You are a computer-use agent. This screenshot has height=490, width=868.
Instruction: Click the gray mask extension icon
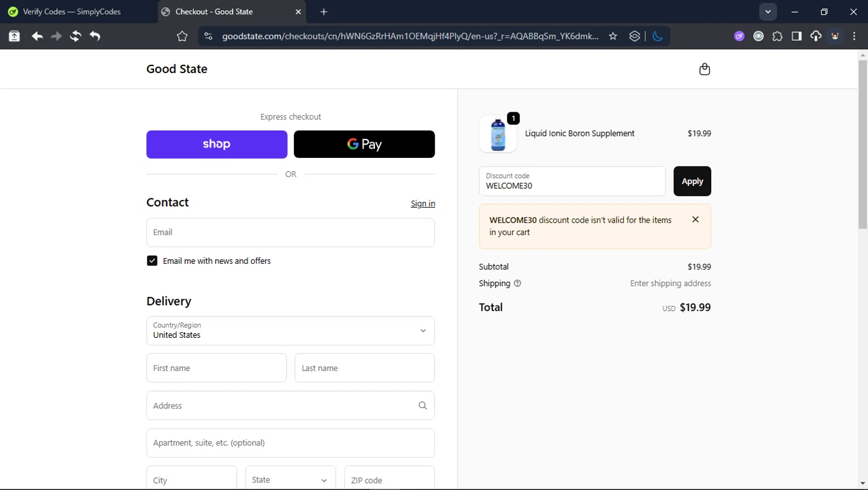[x=759, y=36]
